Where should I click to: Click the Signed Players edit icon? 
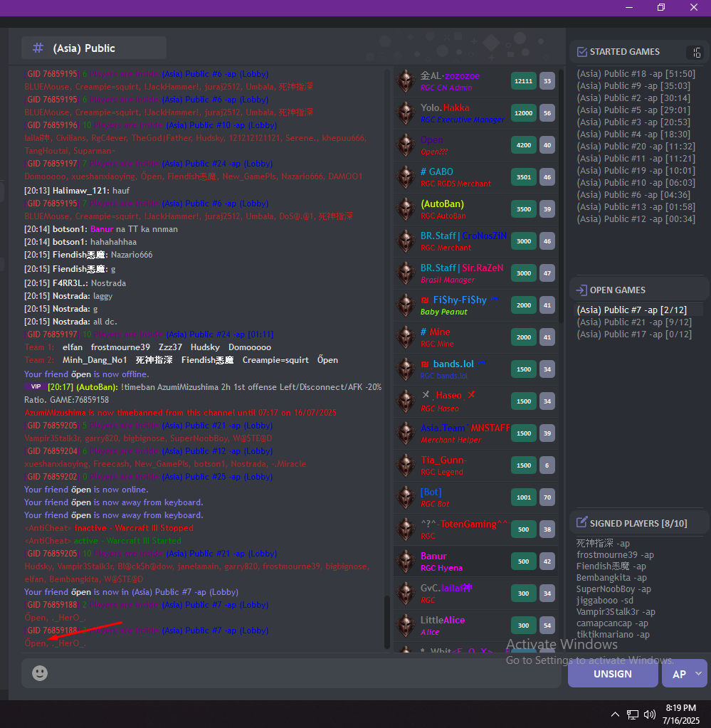coord(582,523)
